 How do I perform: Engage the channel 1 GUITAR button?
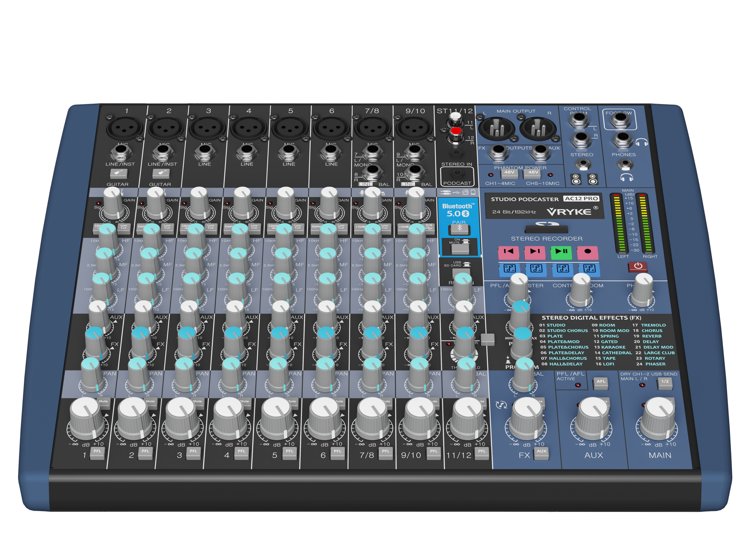click(119, 174)
